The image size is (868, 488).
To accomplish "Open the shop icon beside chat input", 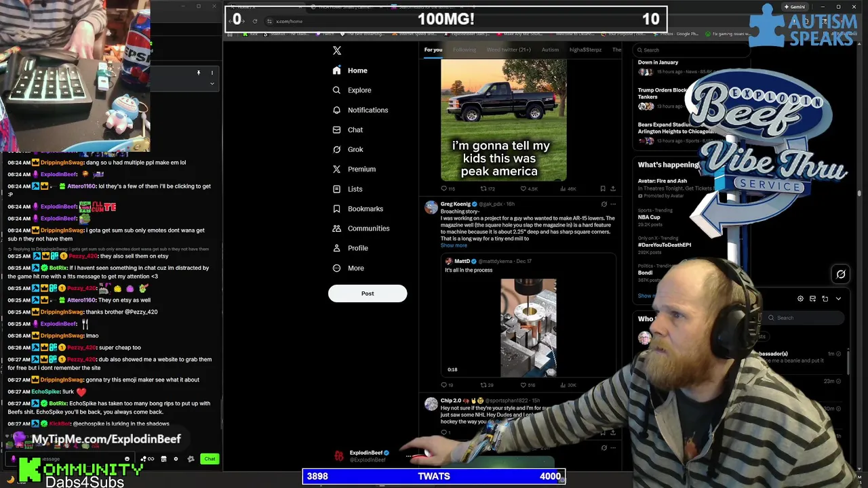I will [x=163, y=459].
